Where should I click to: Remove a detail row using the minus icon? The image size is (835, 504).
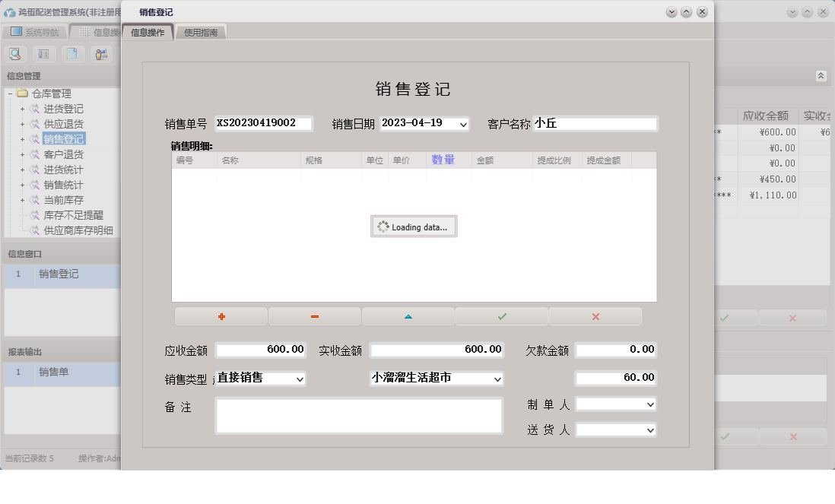pyautogui.click(x=314, y=316)
